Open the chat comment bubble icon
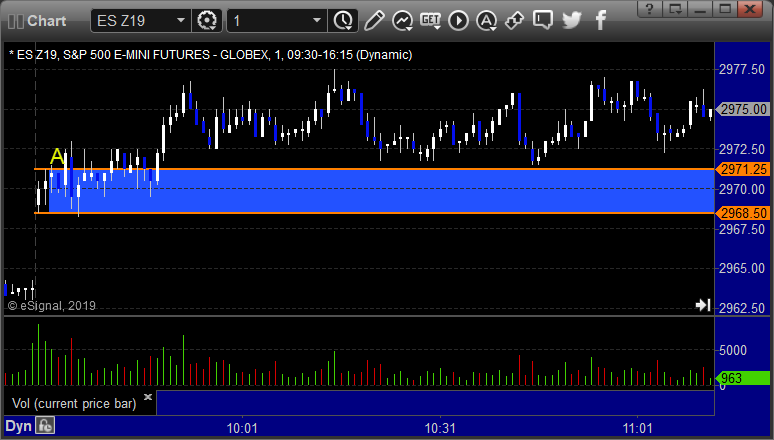The width and height of the screenshot is (774, 440). (x=542, y=20)
